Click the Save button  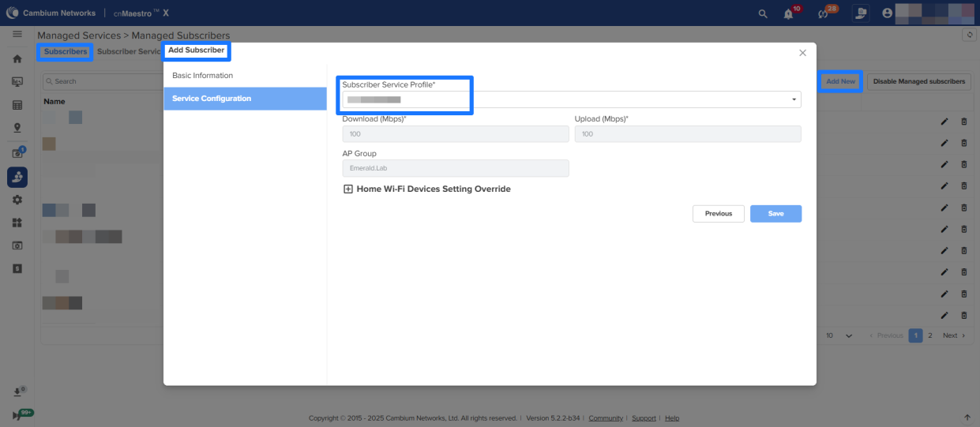[775, 214]
